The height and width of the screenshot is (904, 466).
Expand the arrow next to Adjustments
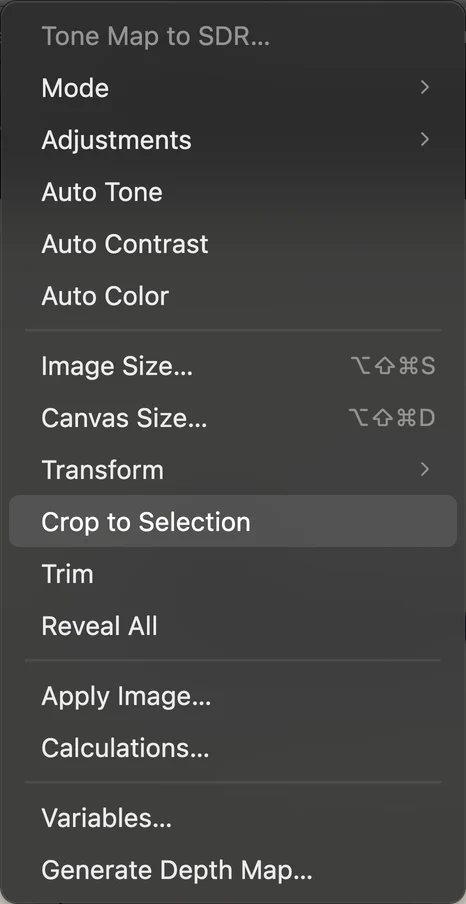425,140
